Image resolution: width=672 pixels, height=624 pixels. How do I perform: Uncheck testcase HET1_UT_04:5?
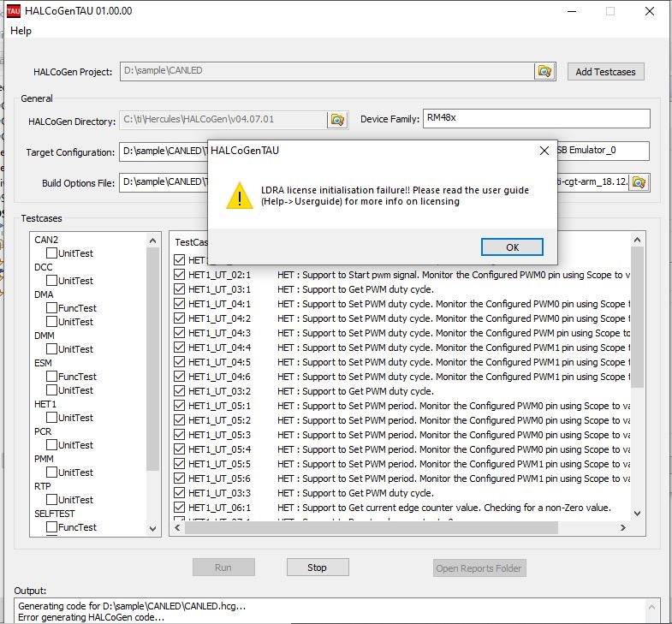point(180,362)
